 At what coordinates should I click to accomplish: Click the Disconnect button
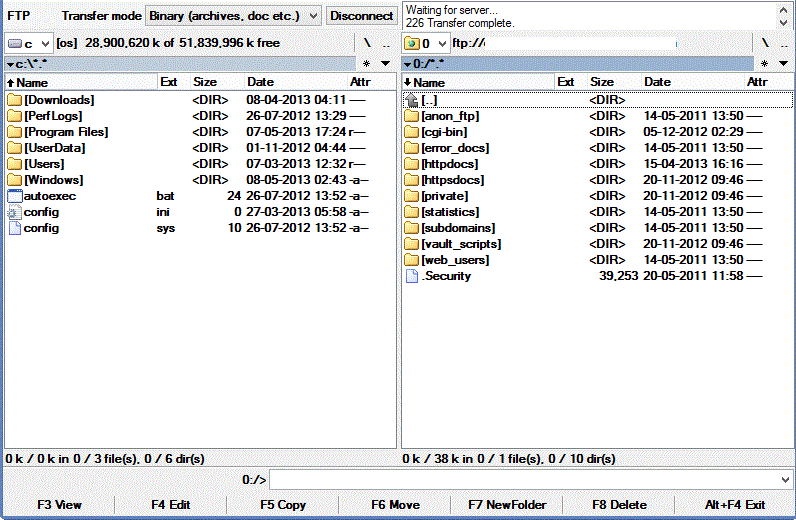pos(361,16)
